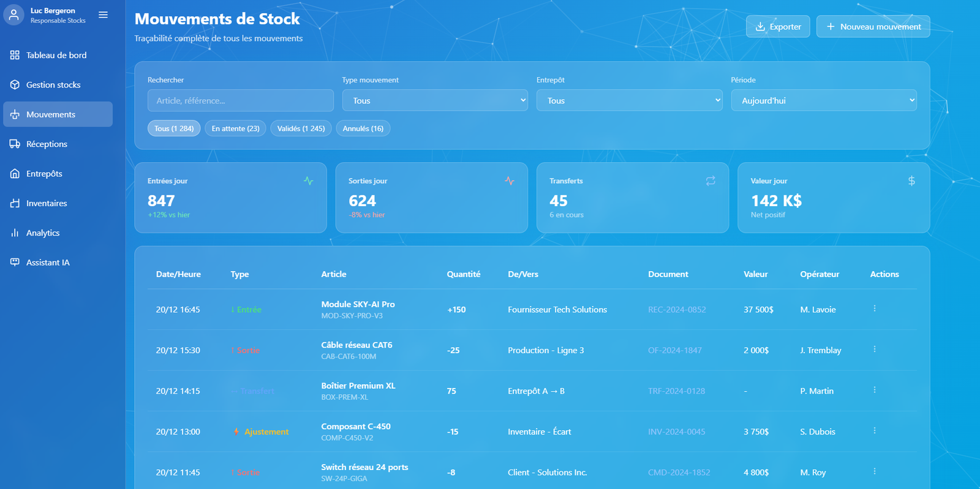Click the Exporter button

pyautogui.click(x=777, y=26)
